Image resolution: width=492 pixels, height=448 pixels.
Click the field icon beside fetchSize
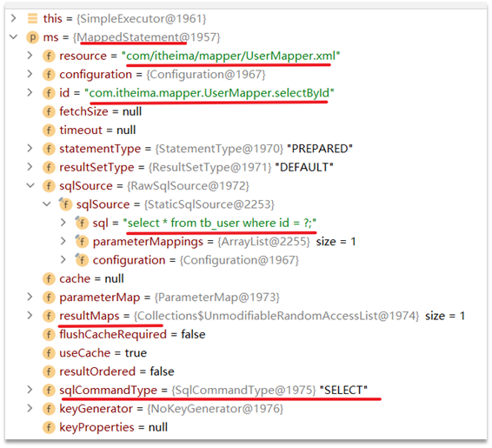tap(49, 111)
